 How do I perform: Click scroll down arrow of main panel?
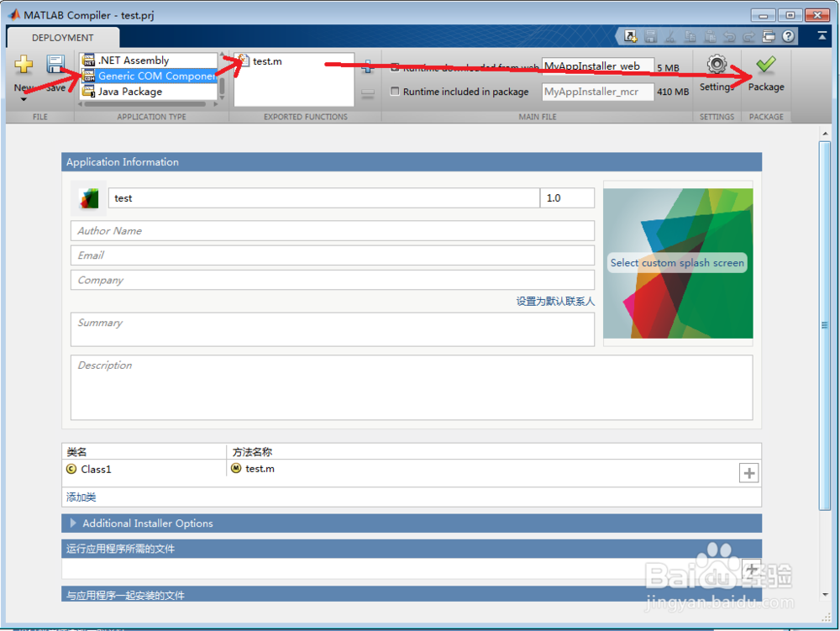(x=825, y=595)
